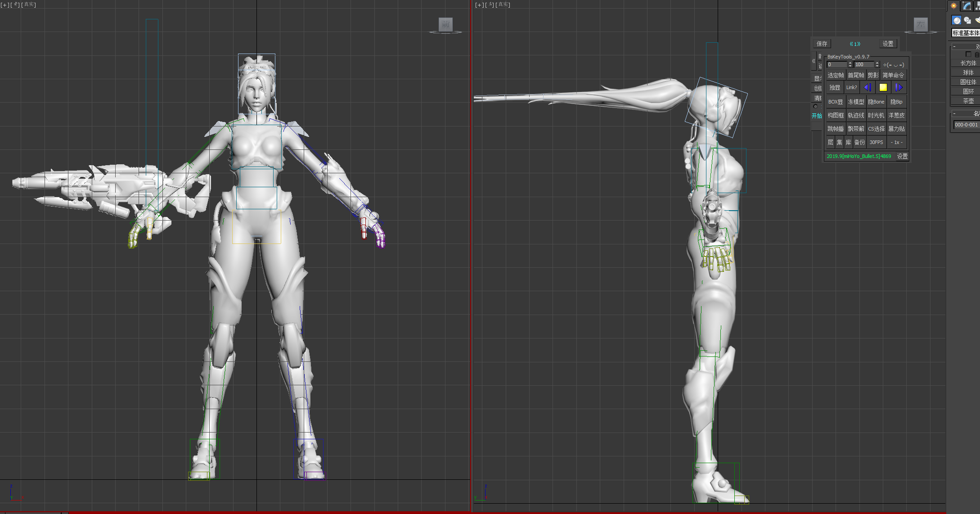Create a 茶壶 teapot primitive
The height and width of the screenshot is (514, 980).
[968, 101]
